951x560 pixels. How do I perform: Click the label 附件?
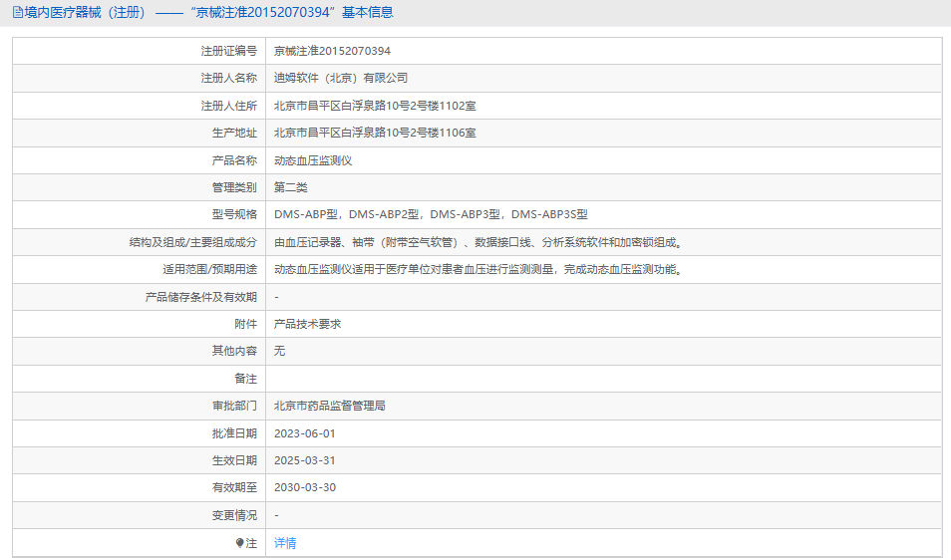[x=245, y=324]
